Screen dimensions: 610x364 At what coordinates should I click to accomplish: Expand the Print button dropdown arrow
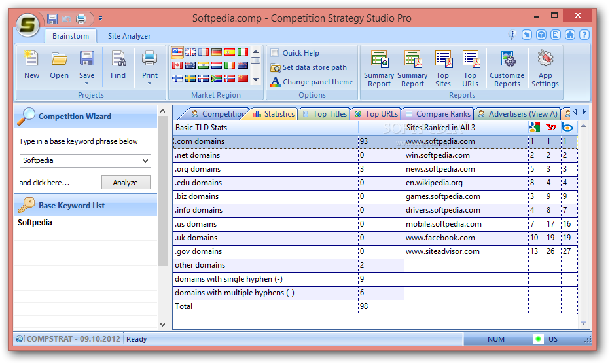click(150, 83)
